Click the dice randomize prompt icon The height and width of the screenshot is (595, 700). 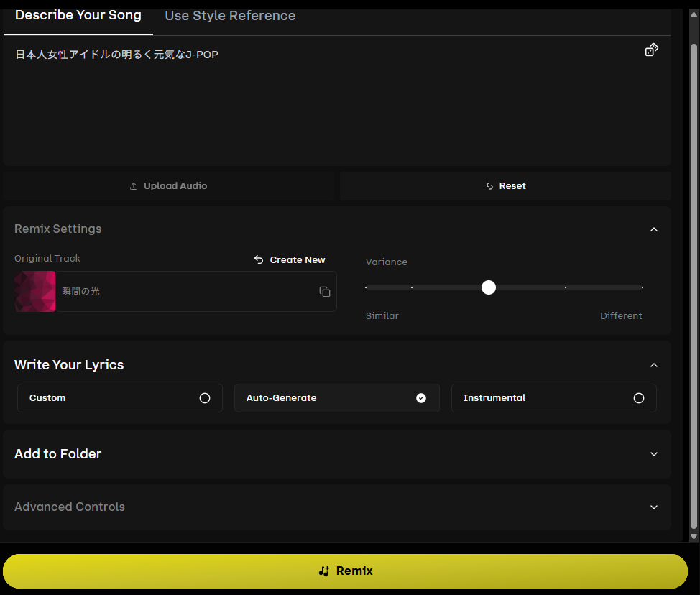(651, 50)
